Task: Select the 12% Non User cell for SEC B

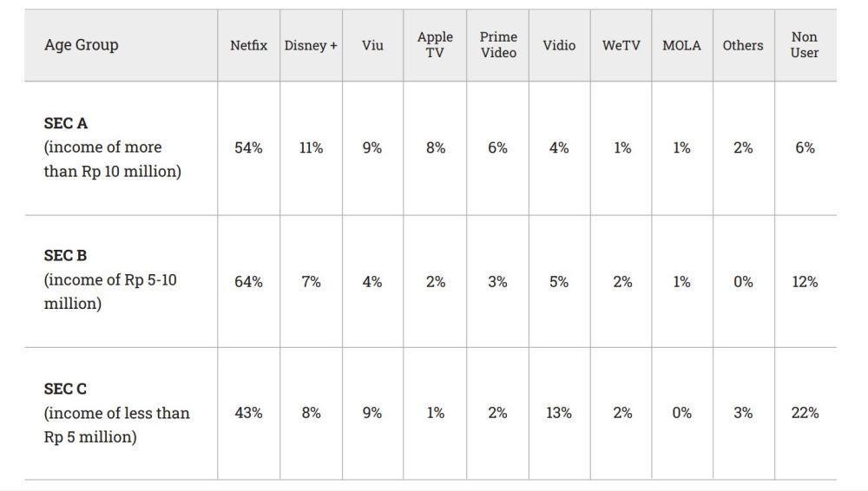Action: (x=805, y=282)
